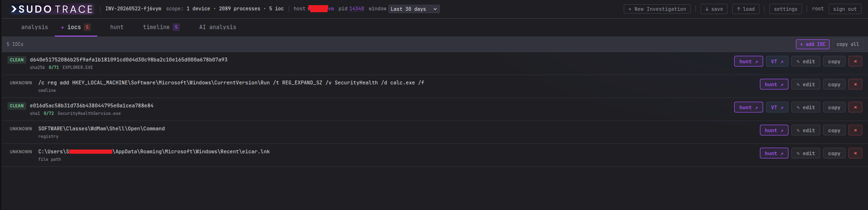The image size is (868, 210).
Task: Click UNKNOWN badge on eicar.lnk row
Action: 21,152
